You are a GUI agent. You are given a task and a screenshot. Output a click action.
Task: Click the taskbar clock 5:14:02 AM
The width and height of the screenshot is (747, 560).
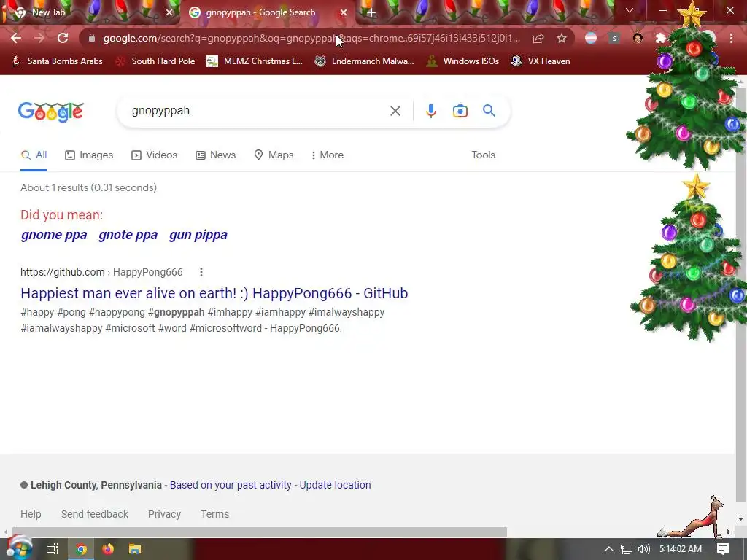681,549
